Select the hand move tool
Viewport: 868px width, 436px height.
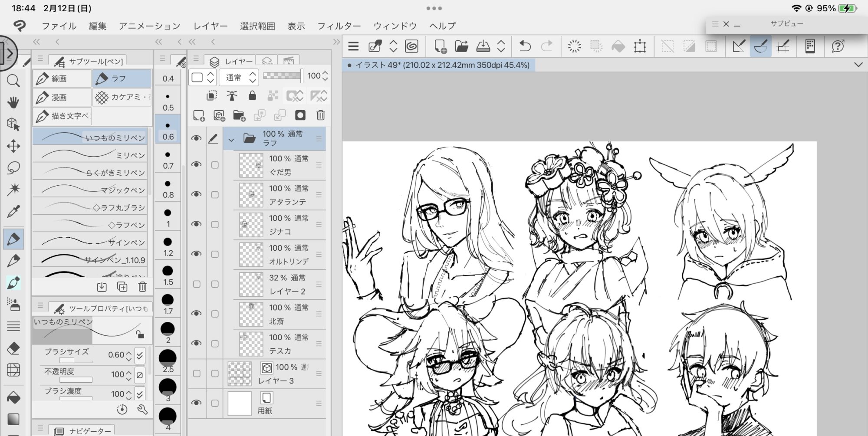pos(13,103)
